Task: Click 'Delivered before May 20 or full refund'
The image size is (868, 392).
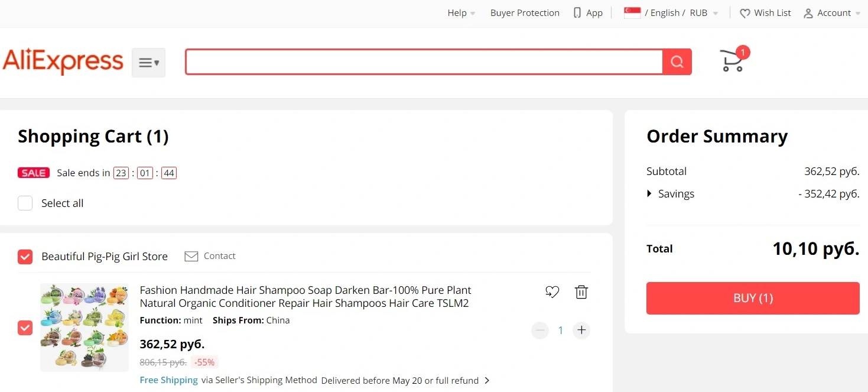Action: point(400,381)
